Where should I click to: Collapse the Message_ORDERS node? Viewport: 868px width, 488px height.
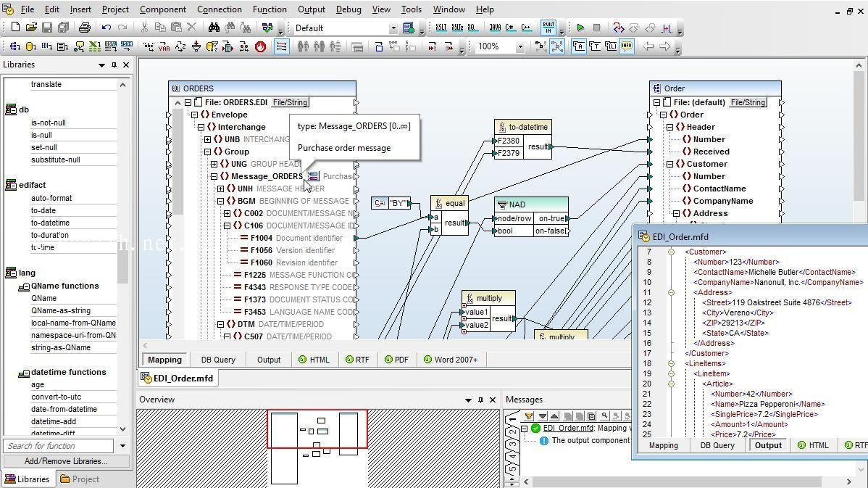tap(214, 176)
